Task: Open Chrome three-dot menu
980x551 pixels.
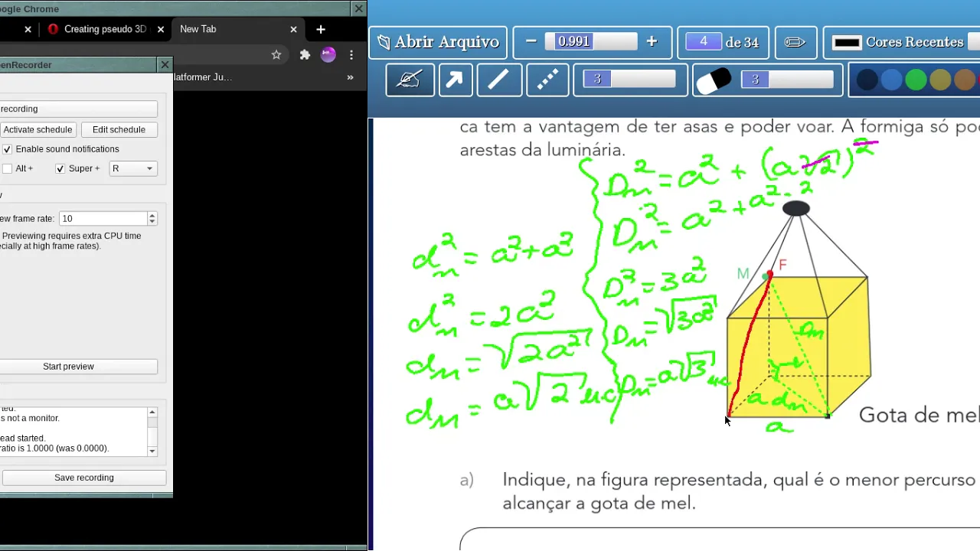Action: pyautogui.click(x=351, y=55)
